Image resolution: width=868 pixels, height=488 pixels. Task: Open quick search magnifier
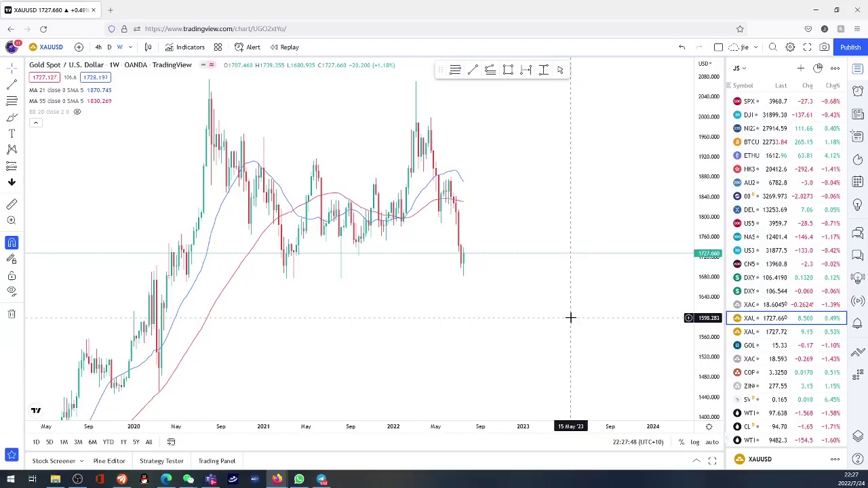click(x=773, y=47)
